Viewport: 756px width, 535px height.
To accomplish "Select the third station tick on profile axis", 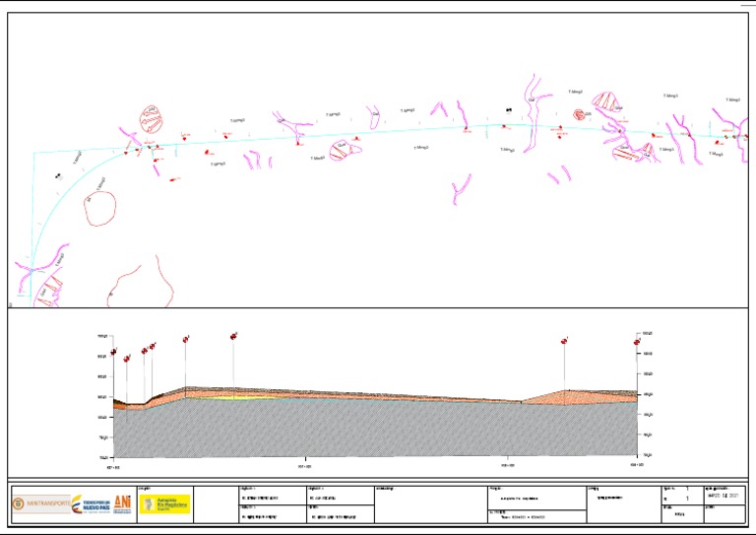I will (508, 459).
